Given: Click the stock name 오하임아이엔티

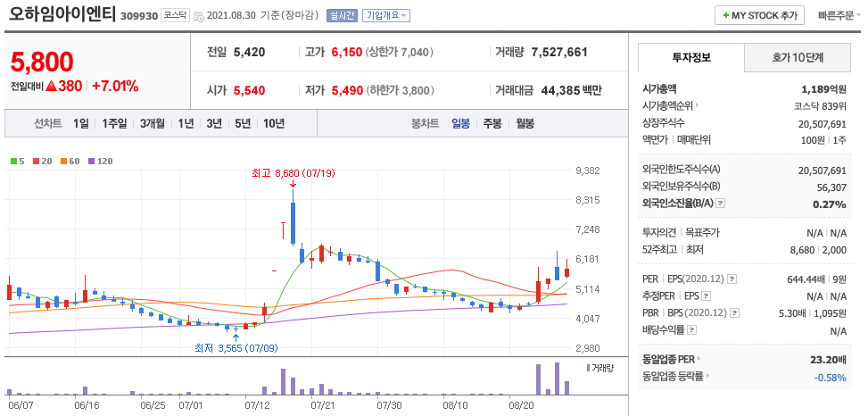Looking at the screenshot, I should tap(62, 15).
